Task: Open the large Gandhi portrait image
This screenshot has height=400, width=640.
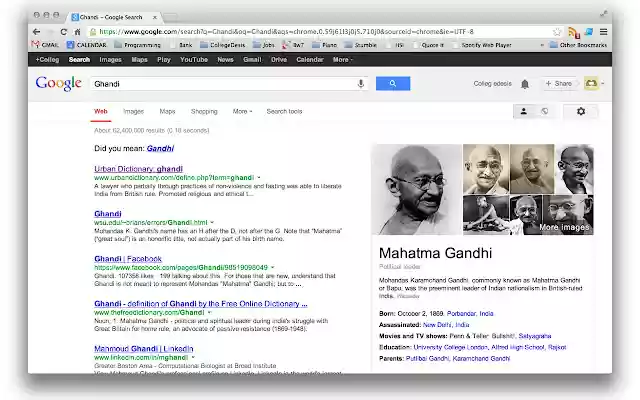Action: point(416,189)
